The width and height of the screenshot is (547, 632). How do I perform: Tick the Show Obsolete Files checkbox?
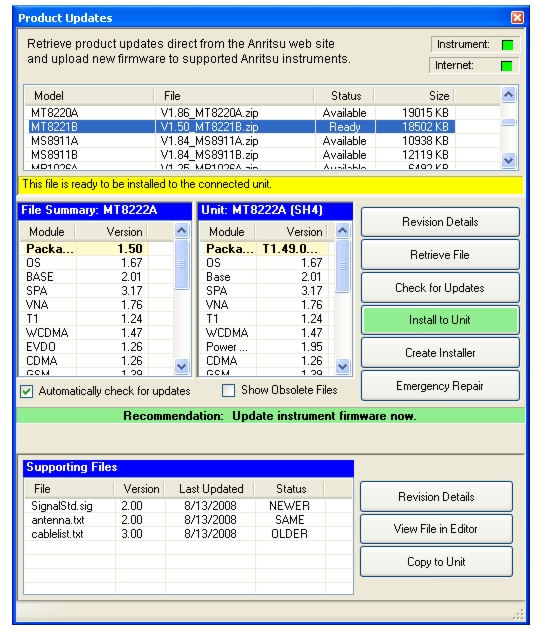click(229, 390)
